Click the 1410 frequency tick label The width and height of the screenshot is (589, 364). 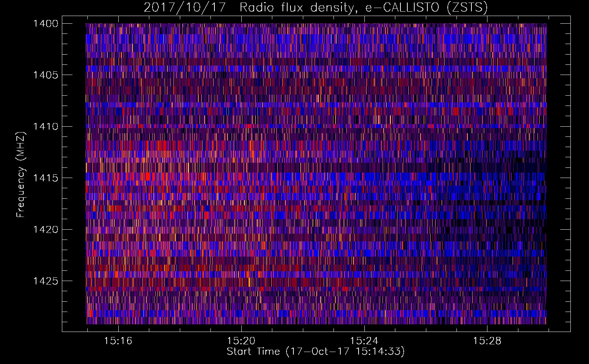[x=46, y=127]
